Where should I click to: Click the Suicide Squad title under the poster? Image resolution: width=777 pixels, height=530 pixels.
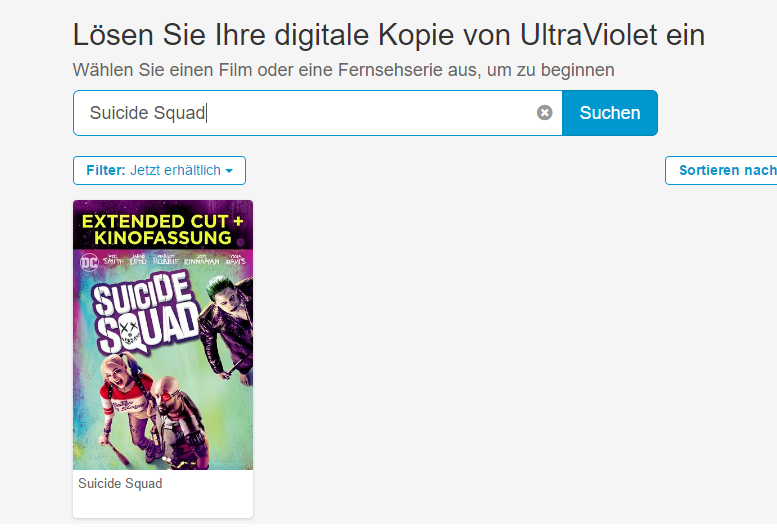120,483
